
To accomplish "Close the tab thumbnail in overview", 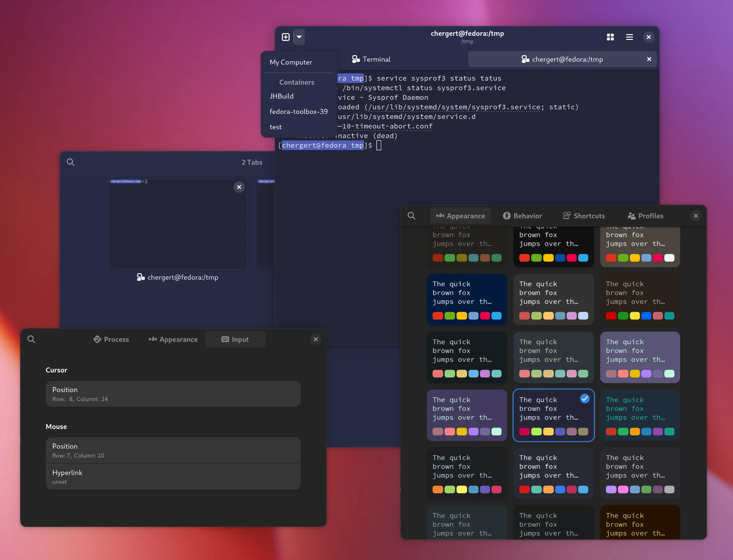I will tap(239, 187).
